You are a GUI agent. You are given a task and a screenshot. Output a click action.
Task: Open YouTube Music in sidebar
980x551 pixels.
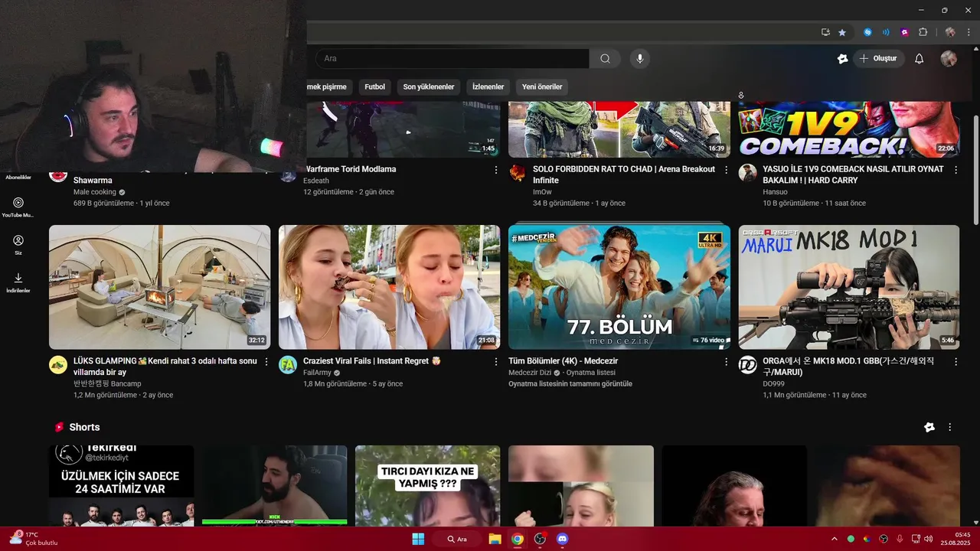(18, 207)
